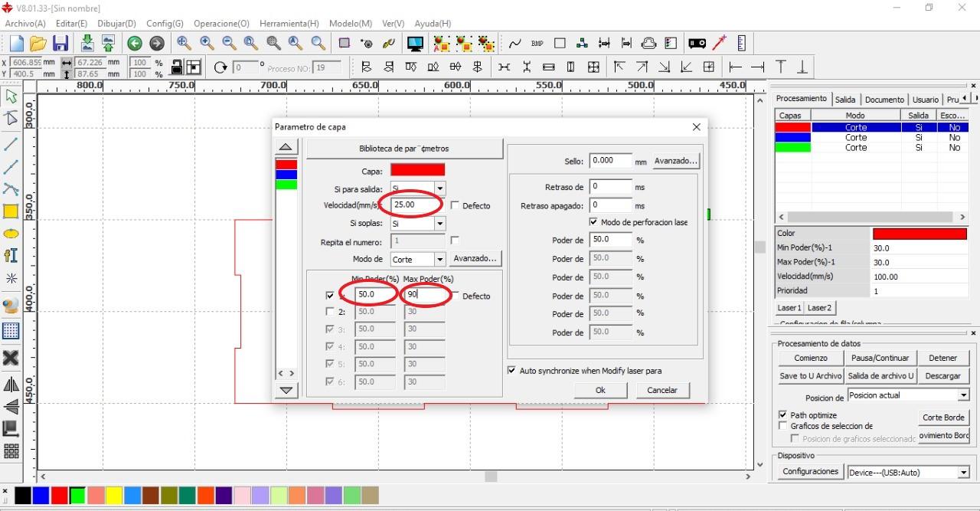980x511 pixels.
Task: Click the rotate icon
Action: (x=220, y=67)
